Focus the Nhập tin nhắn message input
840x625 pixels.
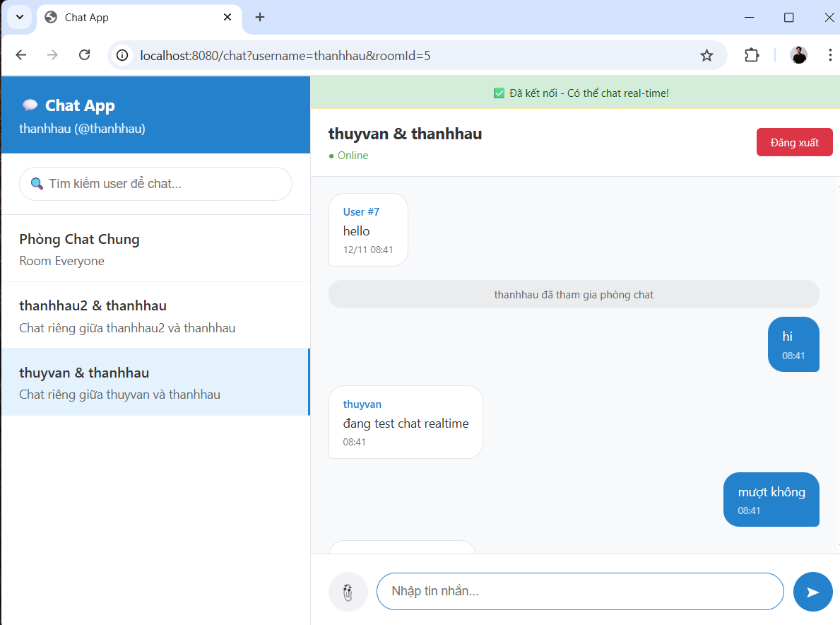coord(579,591)
